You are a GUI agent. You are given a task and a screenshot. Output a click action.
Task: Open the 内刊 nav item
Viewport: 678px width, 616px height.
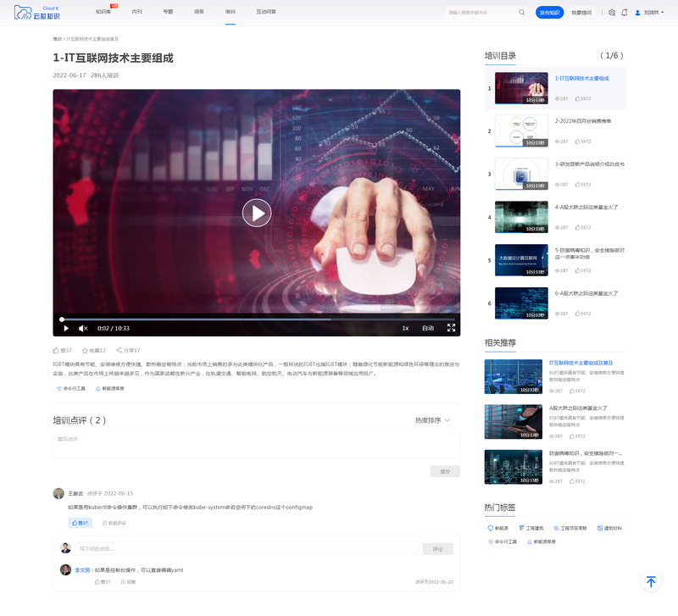pos(137,12)
